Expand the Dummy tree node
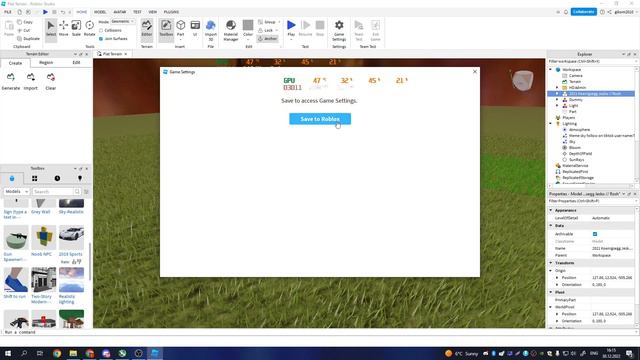 pyautogui.click(x=557, y=100)
